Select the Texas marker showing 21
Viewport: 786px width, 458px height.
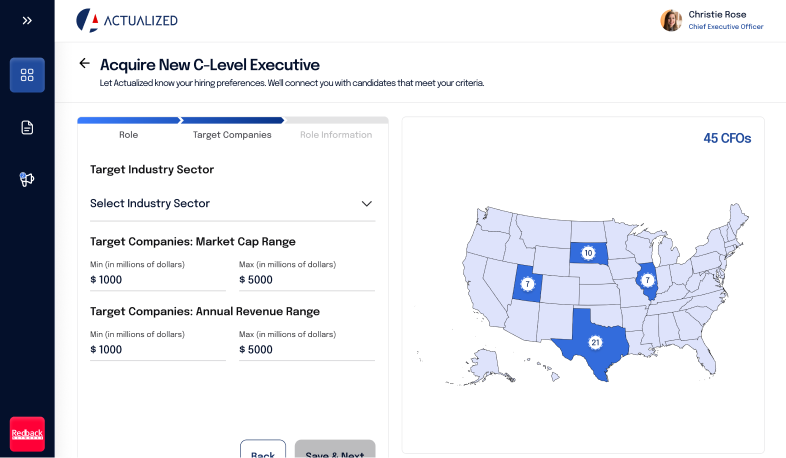[x=595, y=342]
